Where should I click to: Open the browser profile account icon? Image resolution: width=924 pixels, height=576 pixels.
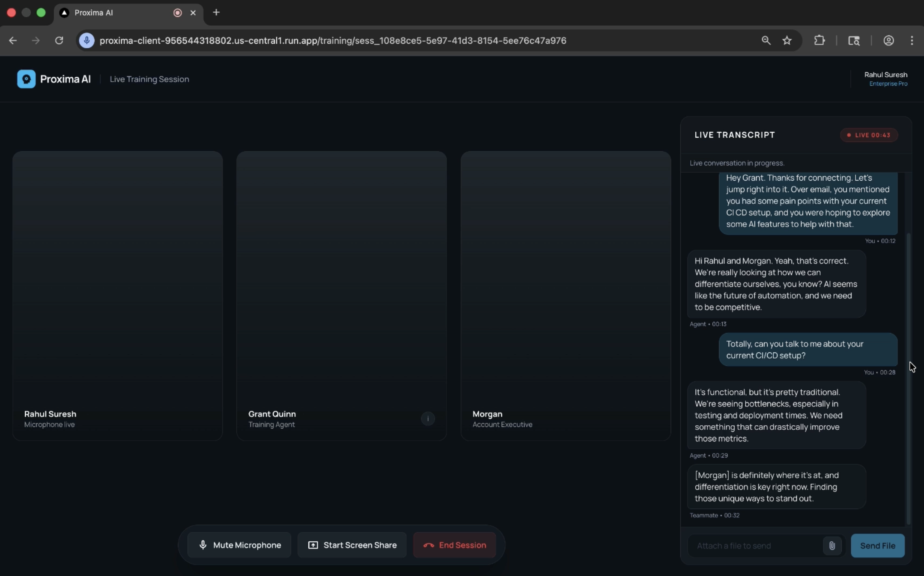pos(888,40)
